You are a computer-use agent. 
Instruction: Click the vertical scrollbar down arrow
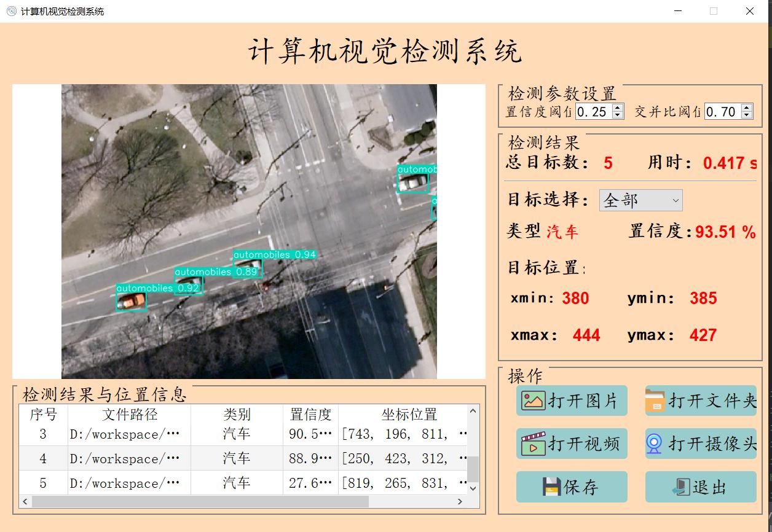point(473,488)
